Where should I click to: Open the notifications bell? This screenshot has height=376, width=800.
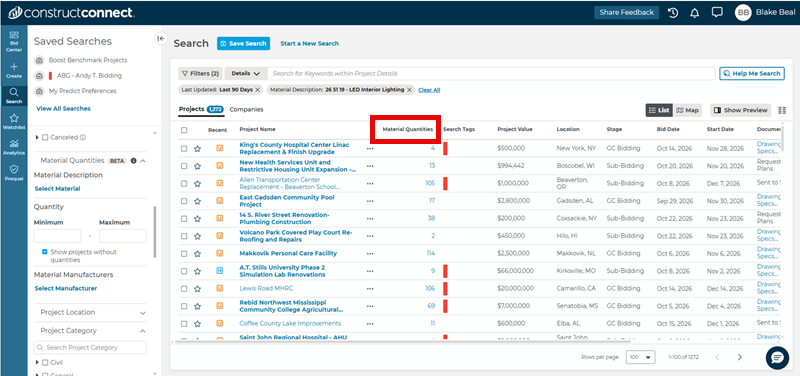click(x=694, y=13)
